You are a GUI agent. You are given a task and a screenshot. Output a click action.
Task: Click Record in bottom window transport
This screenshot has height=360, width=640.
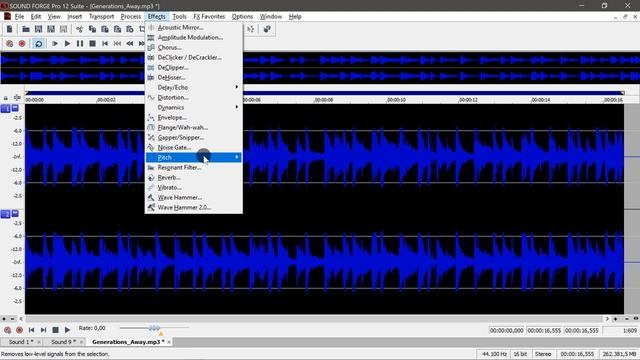19,330
